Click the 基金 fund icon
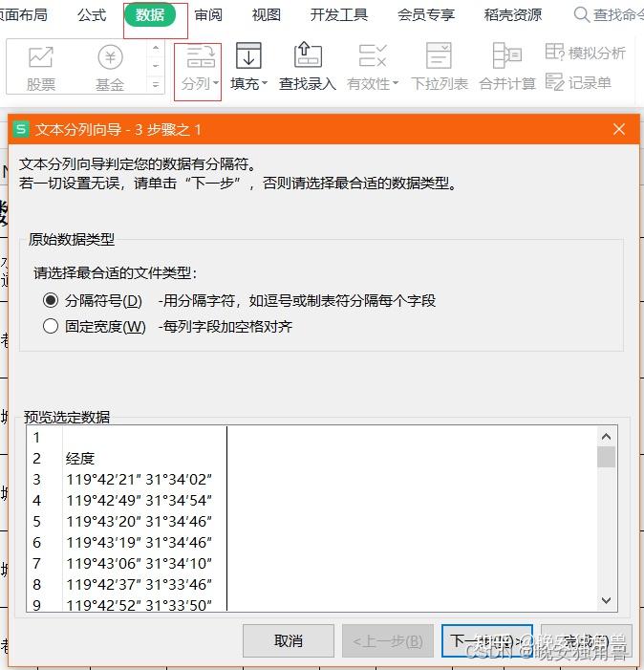 click(x=110, y=69)
